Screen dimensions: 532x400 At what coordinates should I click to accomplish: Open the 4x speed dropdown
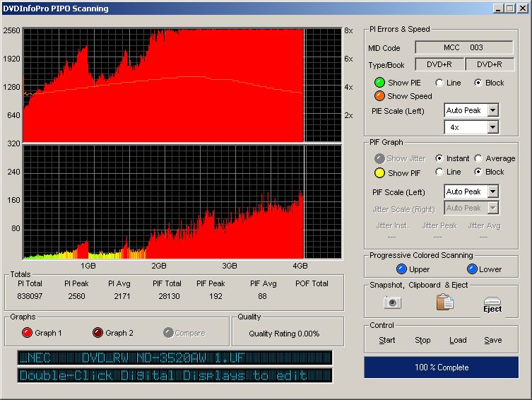pyautogui.click(x=492, y=127)
